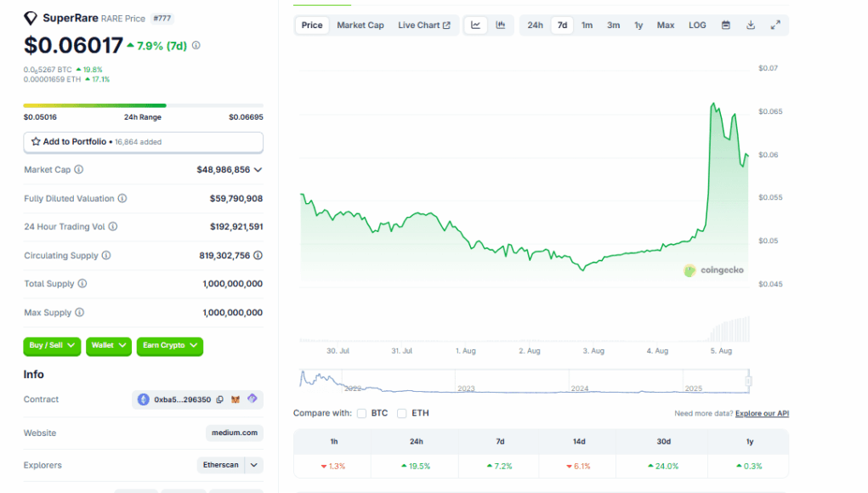Download chart data

pos(751,25)
